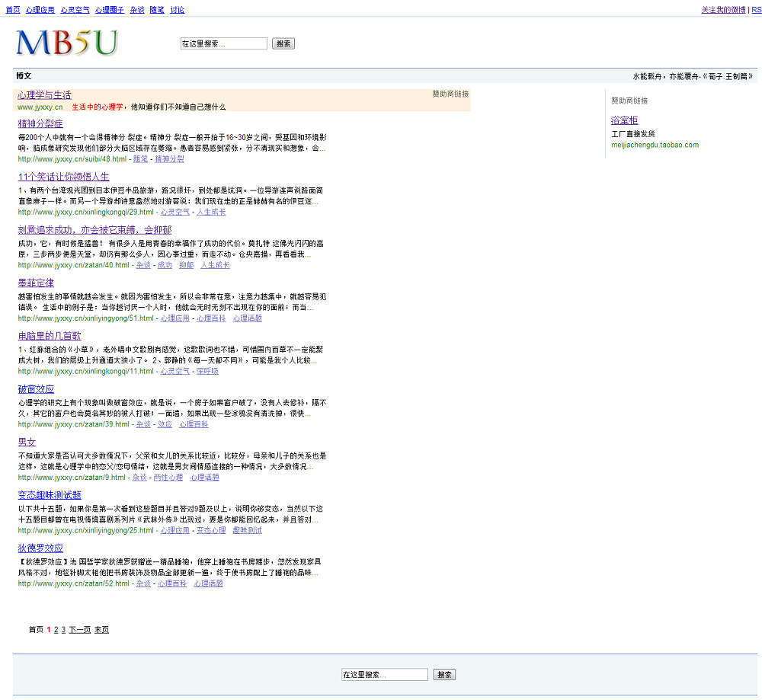This screenshot has width=762, height=700.
Task: Click the 浴室柜 sponsored link
Action: pos(624,120)
